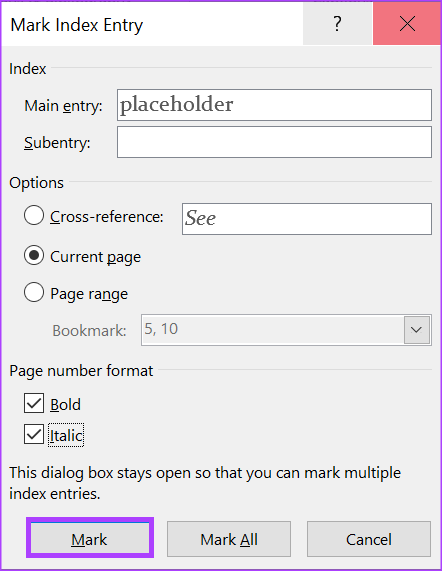Click the 'Subentry:' label text

click(57, 143)
